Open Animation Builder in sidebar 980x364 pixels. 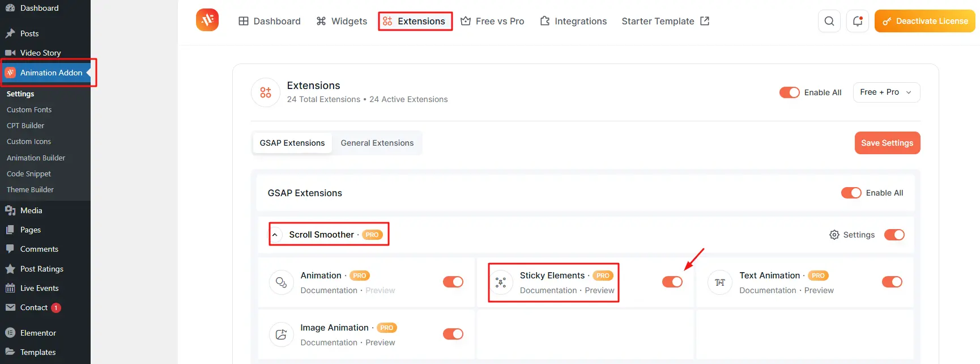point(36,158)
